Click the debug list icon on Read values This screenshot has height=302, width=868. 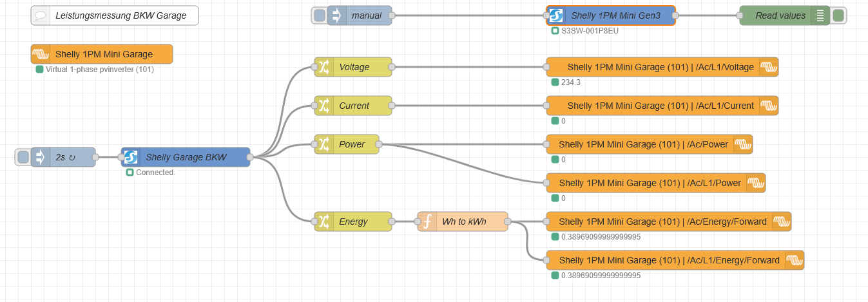coord(820,15)
